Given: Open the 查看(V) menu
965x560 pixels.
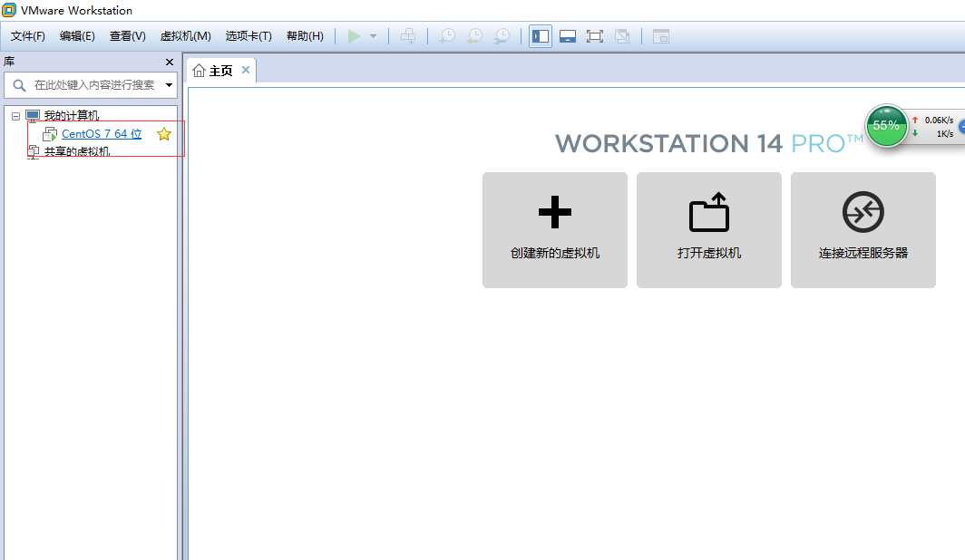Looking at the screenshot, I should pos(127,36).
